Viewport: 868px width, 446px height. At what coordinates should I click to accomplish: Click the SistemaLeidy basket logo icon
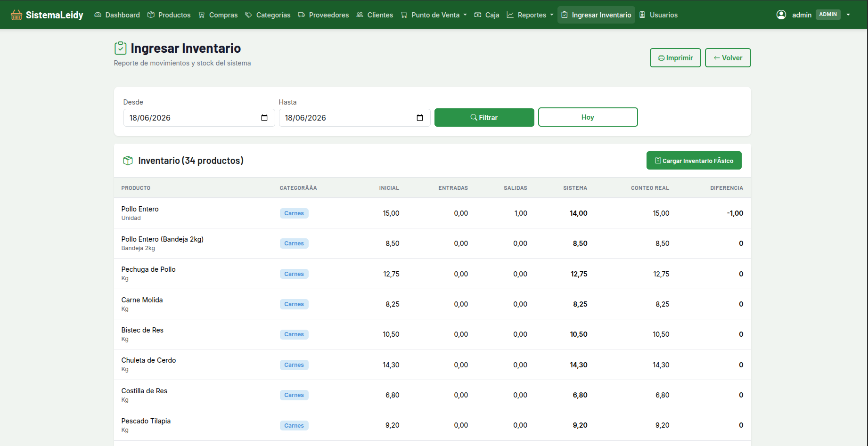[16, 15]
